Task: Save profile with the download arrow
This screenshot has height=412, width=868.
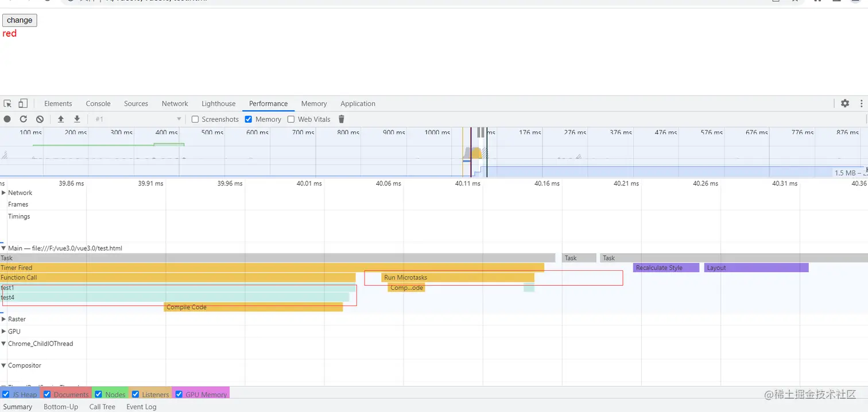Action: click(x=77, y=119)
